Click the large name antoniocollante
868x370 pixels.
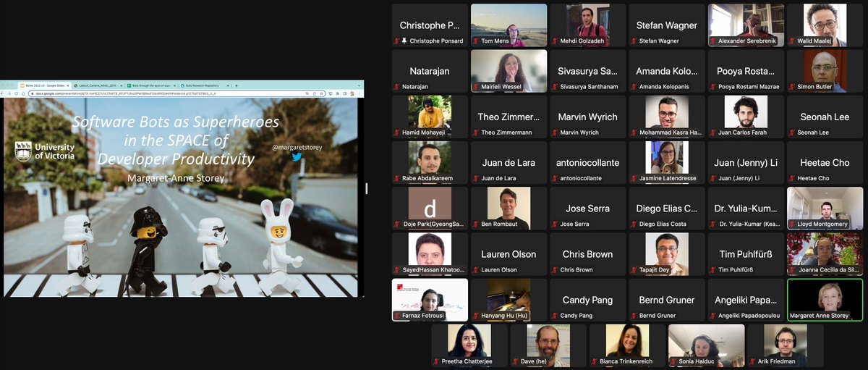[x=587, y=163]
